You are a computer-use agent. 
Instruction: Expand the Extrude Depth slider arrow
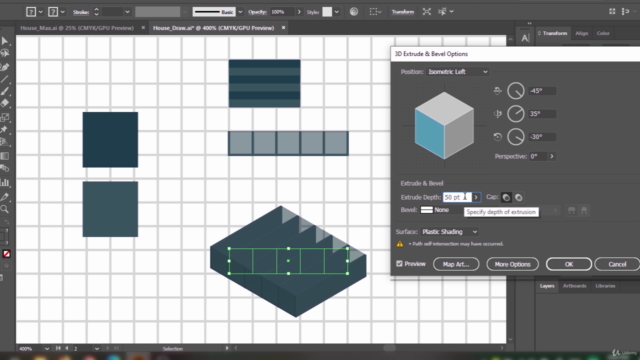476,198
